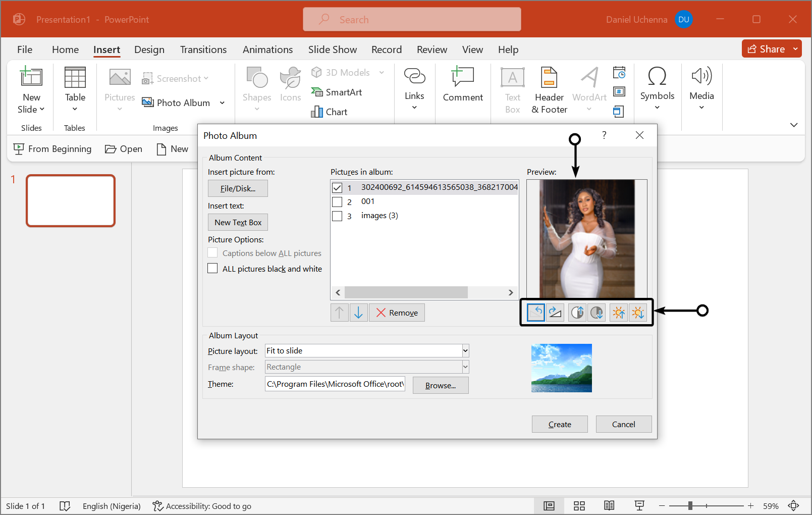Move selected picture down in album list

(x=358, y=313)
